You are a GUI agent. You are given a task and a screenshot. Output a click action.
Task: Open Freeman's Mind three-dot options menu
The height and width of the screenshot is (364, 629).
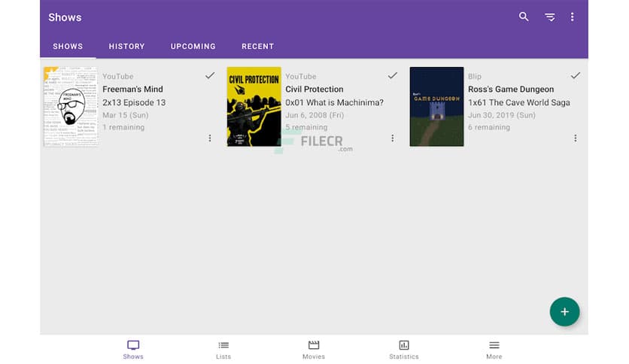pos(209,138)
